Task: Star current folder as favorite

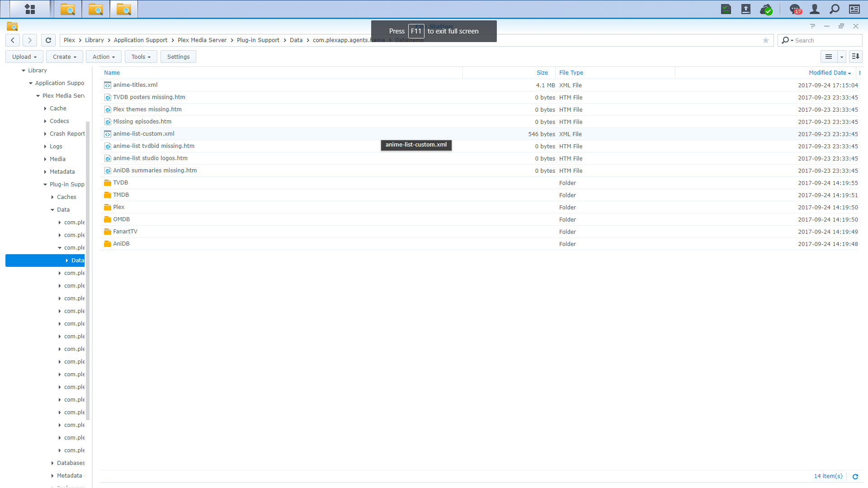Action: 766,40
